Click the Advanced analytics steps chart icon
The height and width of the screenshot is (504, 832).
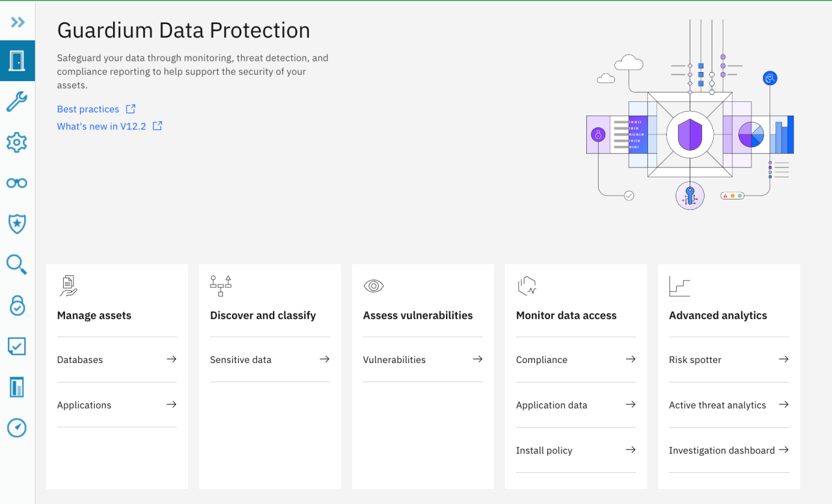pyautogui.click(x=680, y=286)
